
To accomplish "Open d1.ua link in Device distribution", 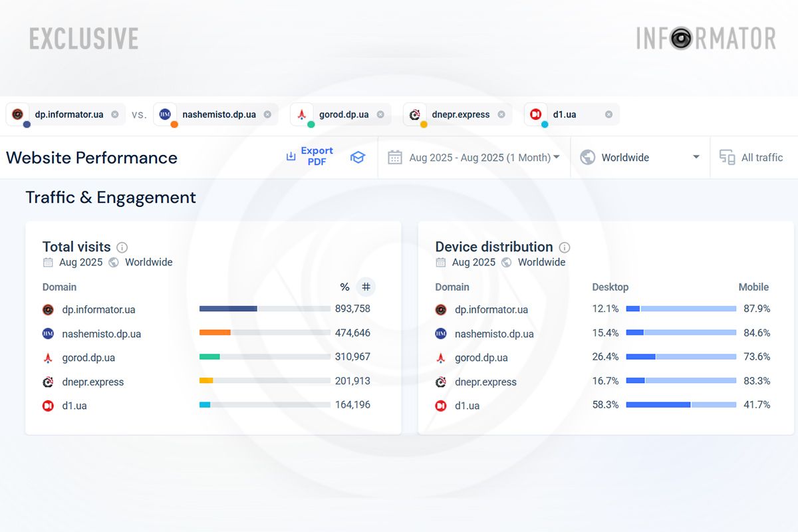I will coord(467,406).
